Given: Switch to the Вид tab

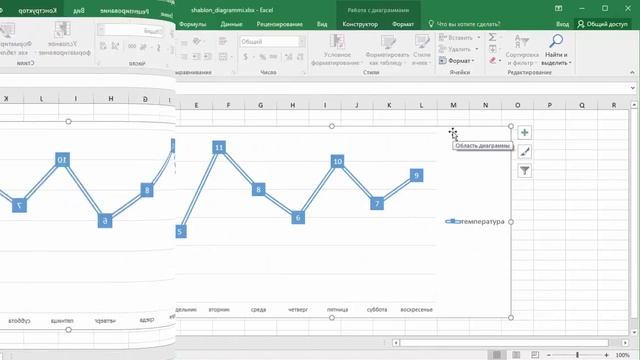Looking at the screenshot, I should tap(322, 24).
